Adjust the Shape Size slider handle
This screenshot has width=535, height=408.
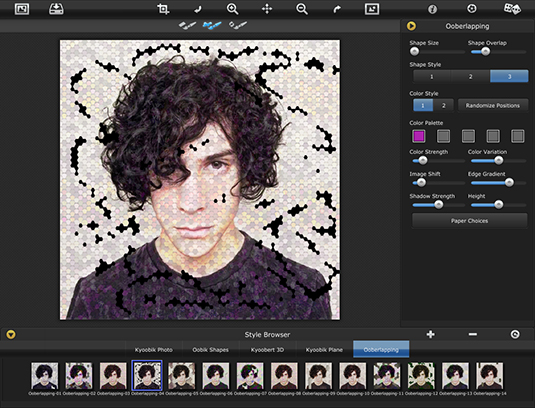click(x=415, y=52)
